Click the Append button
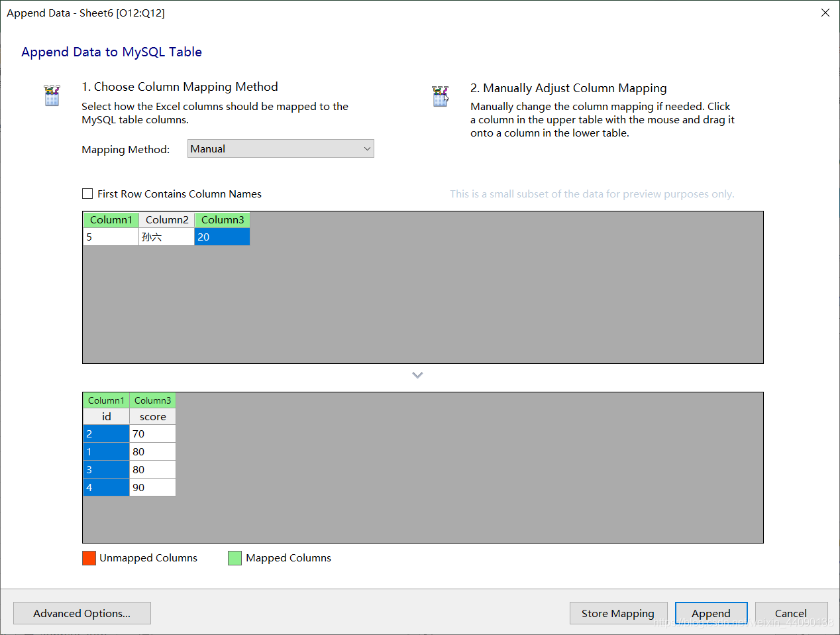840x635 pixels. coord(711,613)
